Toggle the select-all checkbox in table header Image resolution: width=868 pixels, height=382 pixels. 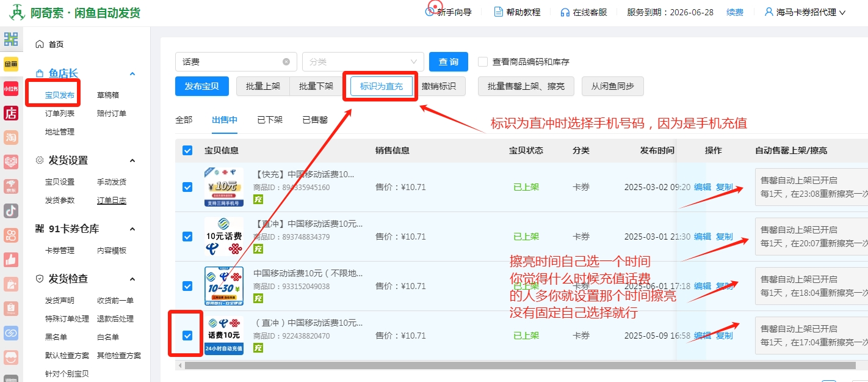click(x=187, y=150)
